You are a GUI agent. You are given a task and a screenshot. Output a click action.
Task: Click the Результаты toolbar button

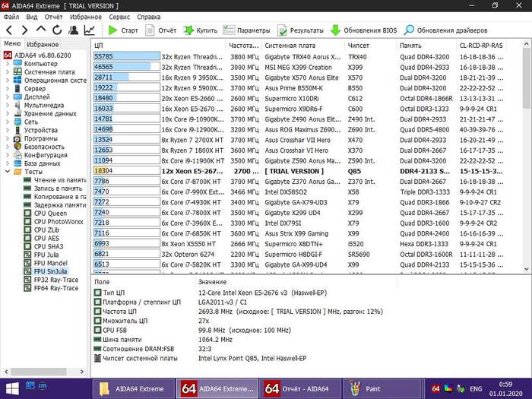point(282,30)
